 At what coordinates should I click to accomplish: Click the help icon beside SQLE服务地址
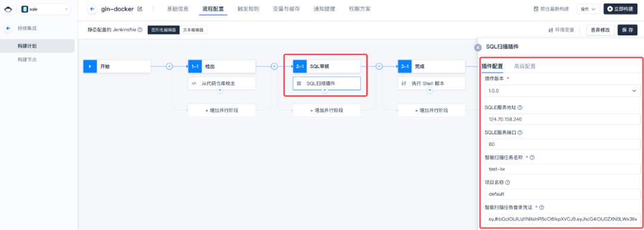(x=520, y=108)
